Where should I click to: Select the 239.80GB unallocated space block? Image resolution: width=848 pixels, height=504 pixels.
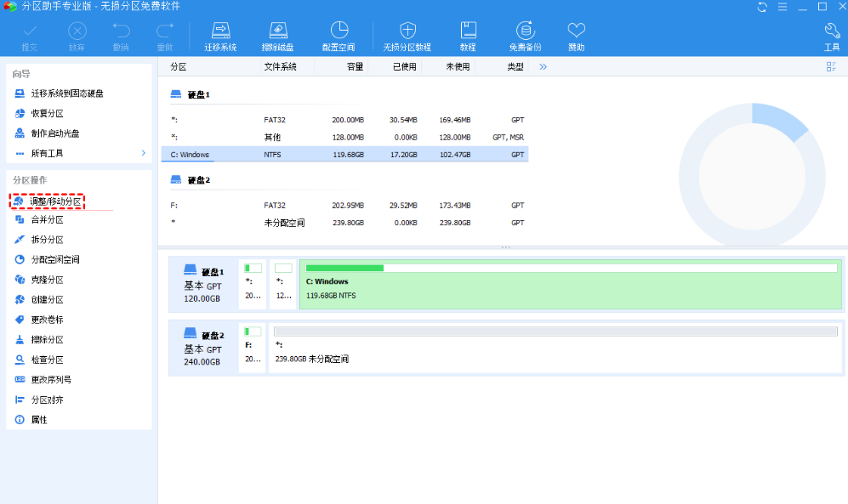tap(555, 348)
